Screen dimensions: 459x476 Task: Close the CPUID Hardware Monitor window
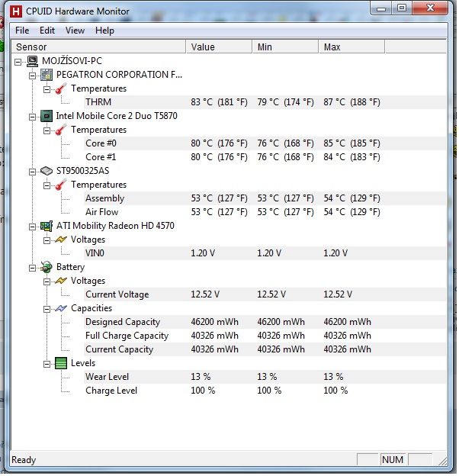(x=430, y=8)
